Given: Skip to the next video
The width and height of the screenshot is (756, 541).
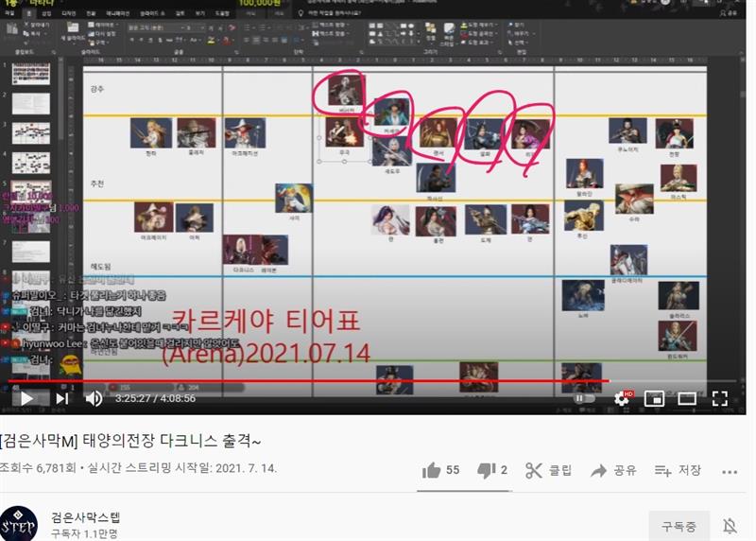Looking at the screenshot, I should tap(62, 398).
